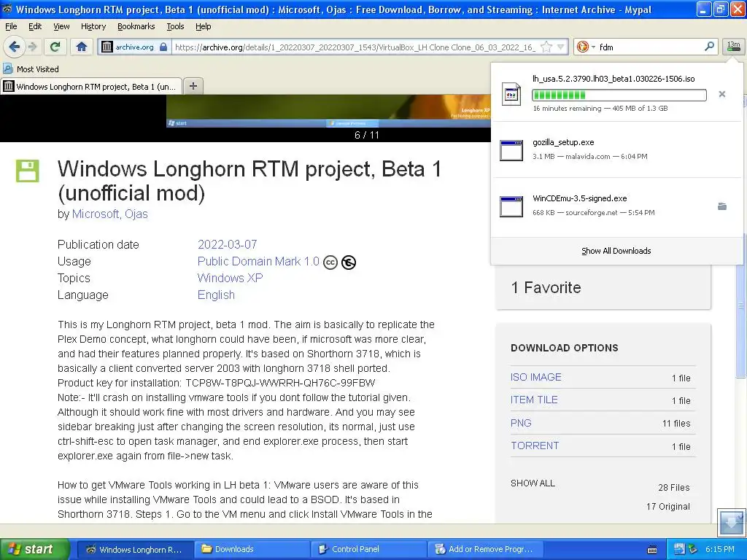The height and width of the screenshot is (560, 747).
Task: Open the Tools menu
Action: [x=175, y=26]
